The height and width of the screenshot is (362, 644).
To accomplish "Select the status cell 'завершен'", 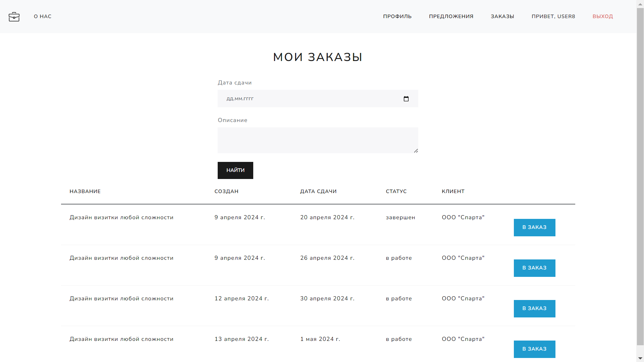I will click(x=400, y=218).
